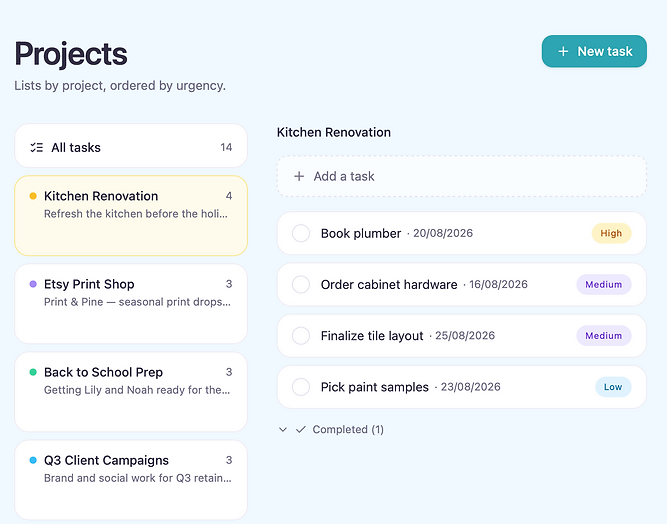Click the checkmark icon beside Completed
This screenshot has height=524, width=667.
point(301,430)
